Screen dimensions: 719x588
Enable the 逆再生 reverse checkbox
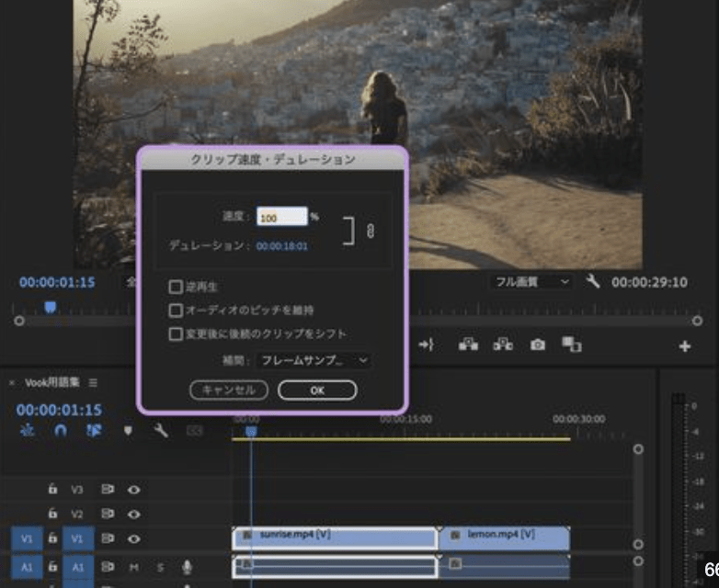pos(176,288)
